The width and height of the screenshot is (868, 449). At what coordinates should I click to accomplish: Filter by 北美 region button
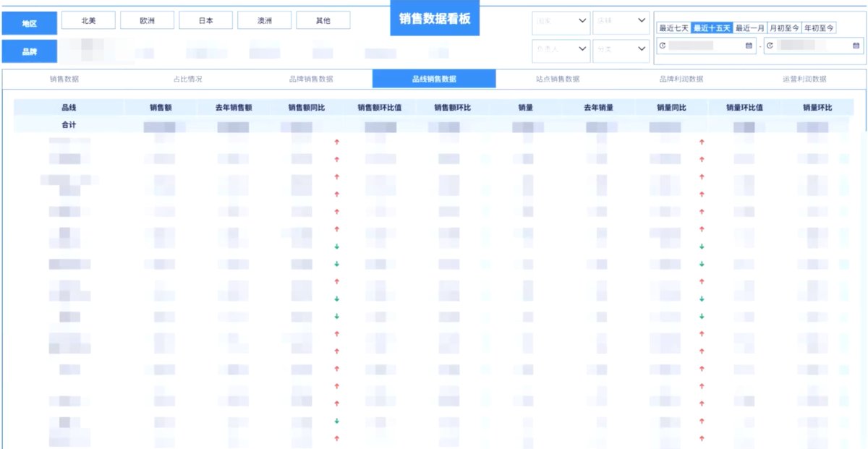coord(88,20)
